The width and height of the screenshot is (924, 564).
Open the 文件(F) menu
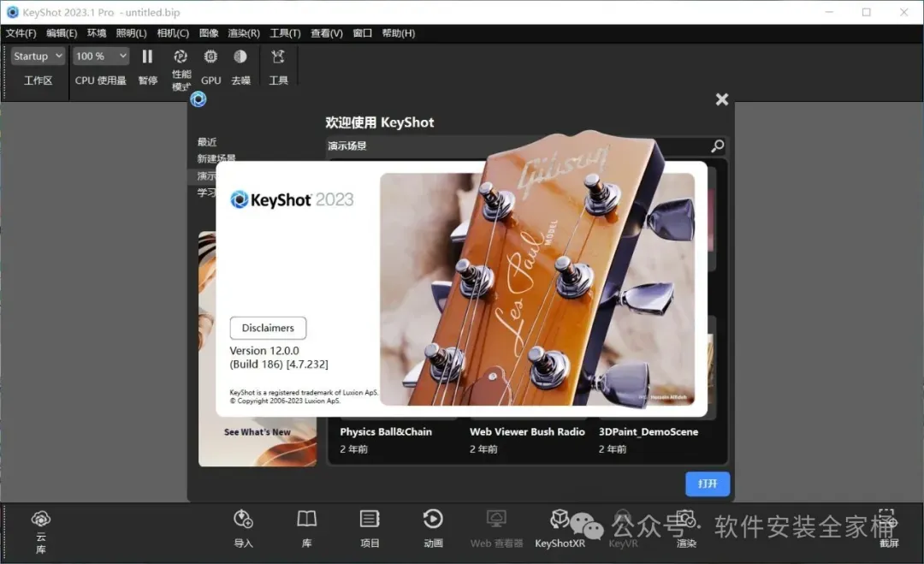click(x=21, y=33)
